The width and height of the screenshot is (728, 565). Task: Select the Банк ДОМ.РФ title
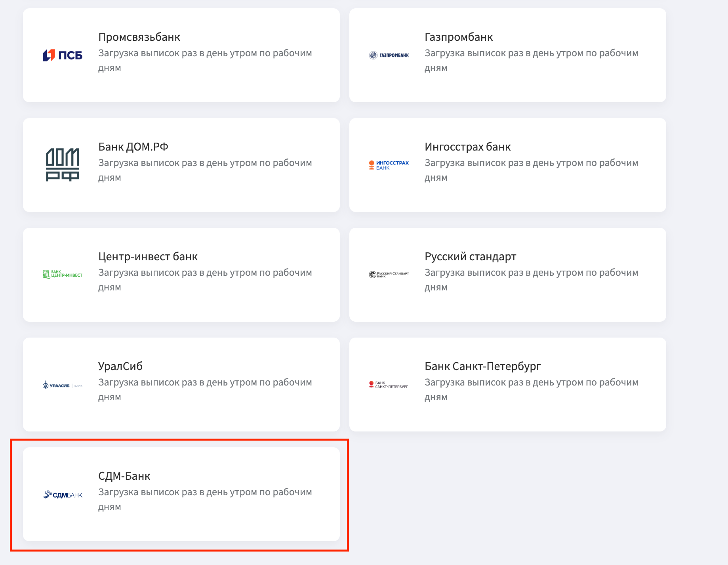tap(133, 147)
